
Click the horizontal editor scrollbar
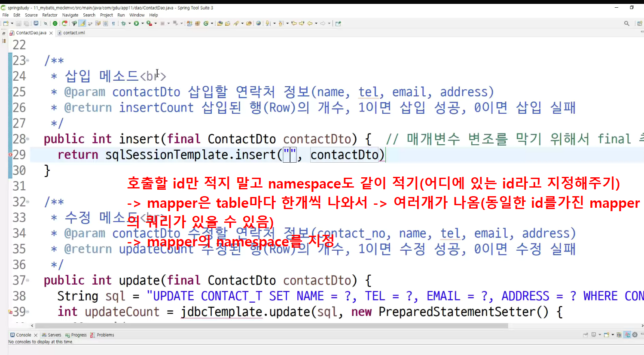pos(272,326)
